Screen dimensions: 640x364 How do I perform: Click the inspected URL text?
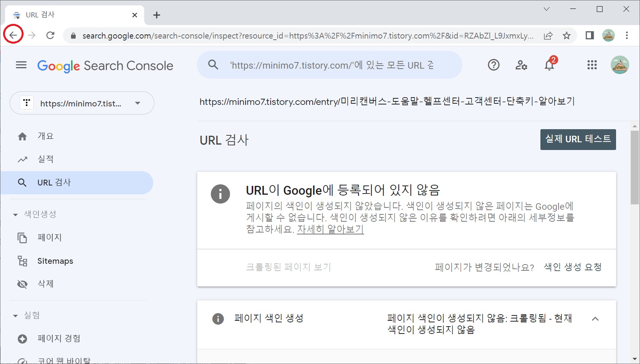(x=387, y=101)
